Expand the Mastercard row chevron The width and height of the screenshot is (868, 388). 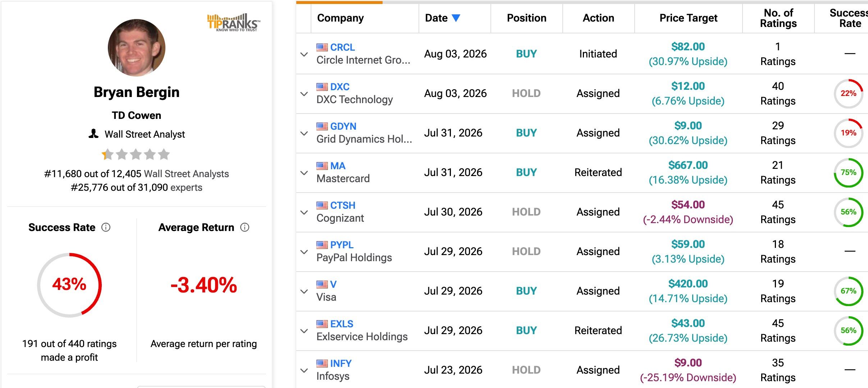(x=304, y=173)
